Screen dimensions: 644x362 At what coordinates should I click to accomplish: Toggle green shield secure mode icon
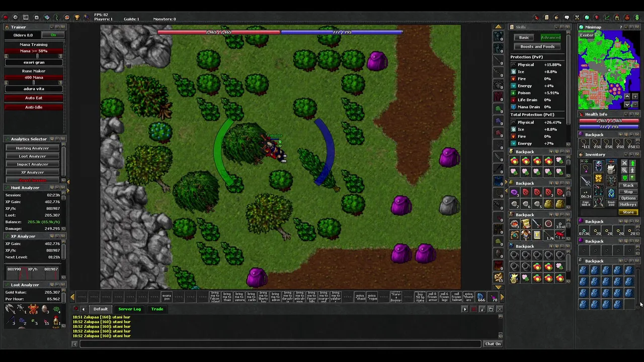624,178
